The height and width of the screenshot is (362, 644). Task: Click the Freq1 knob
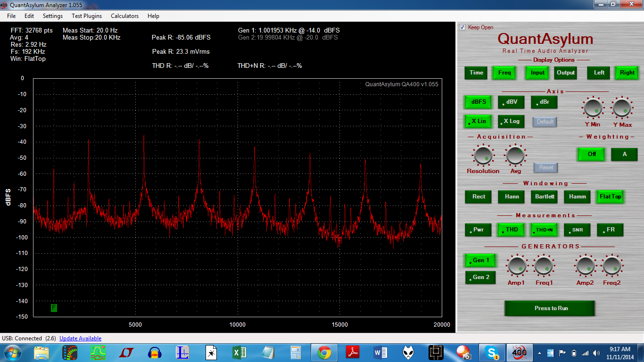pos(544,266)
